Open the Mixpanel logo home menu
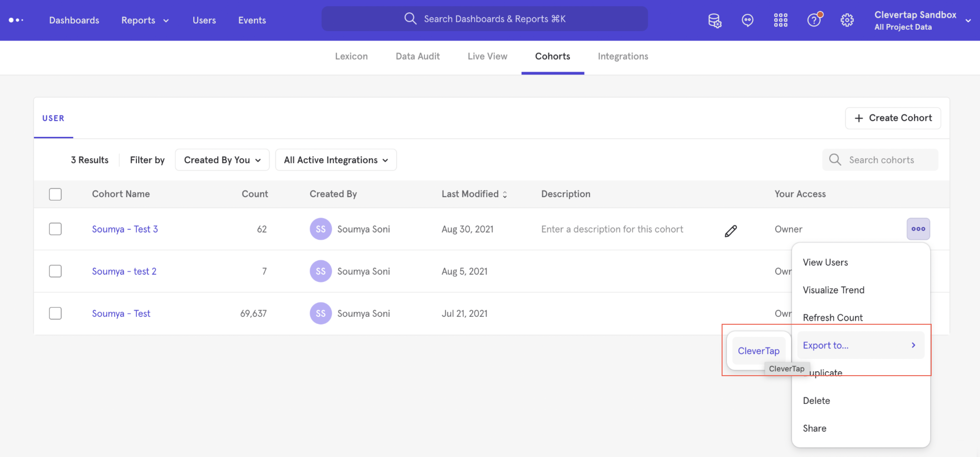The image size is (980, 457). 16,20
